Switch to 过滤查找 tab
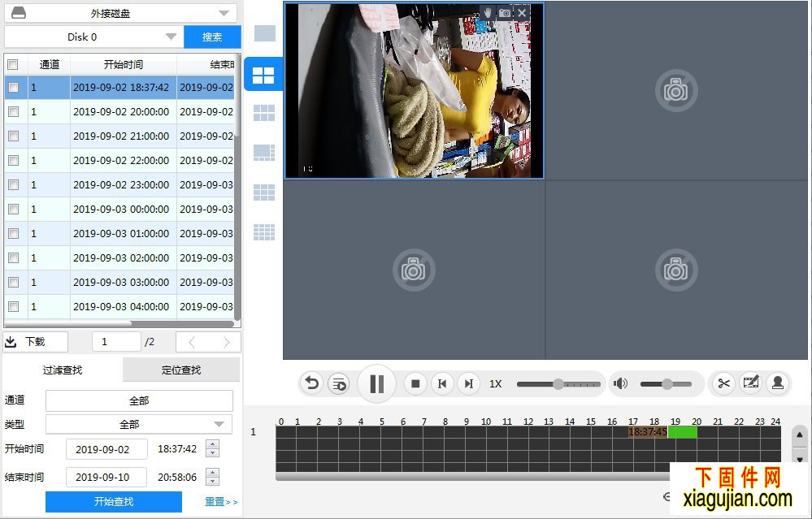812x519 pixels. coord(62,370)
